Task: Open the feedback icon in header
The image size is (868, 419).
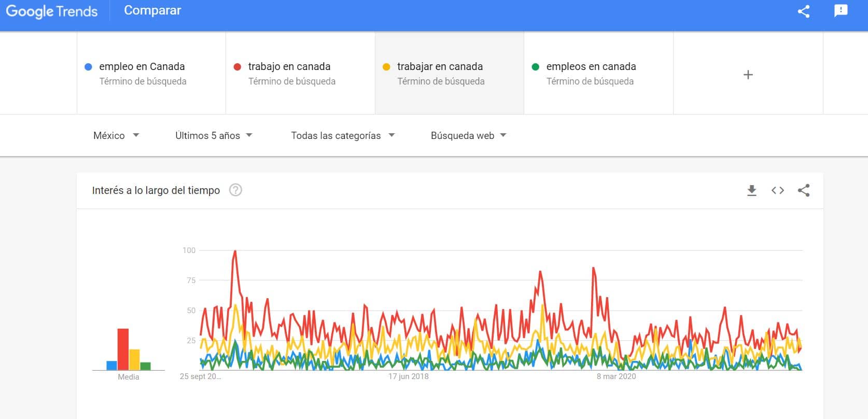Action: (x=841, y=11)
